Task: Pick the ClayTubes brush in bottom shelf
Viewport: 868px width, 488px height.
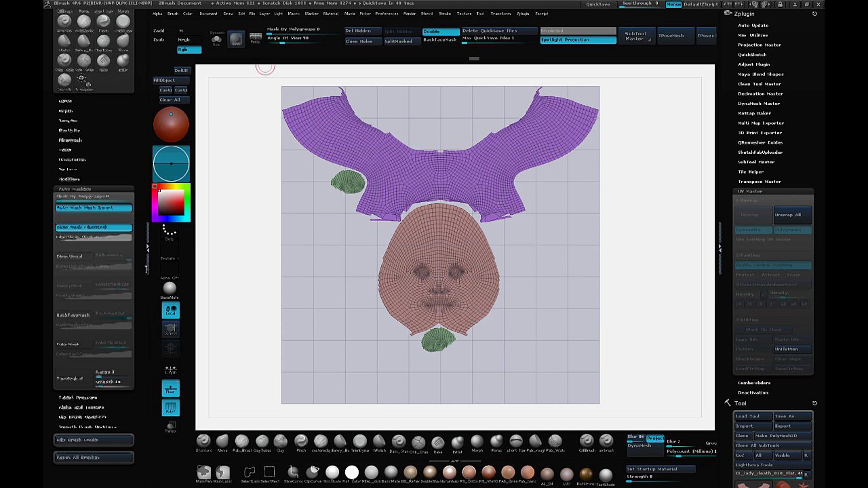Action: (262, 442)
